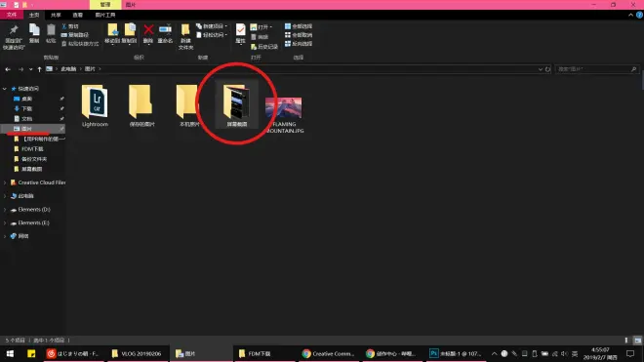Click the Cut scissors icon in the ribbon
Viewport: 644px width, 362px height.
(64, 26)
